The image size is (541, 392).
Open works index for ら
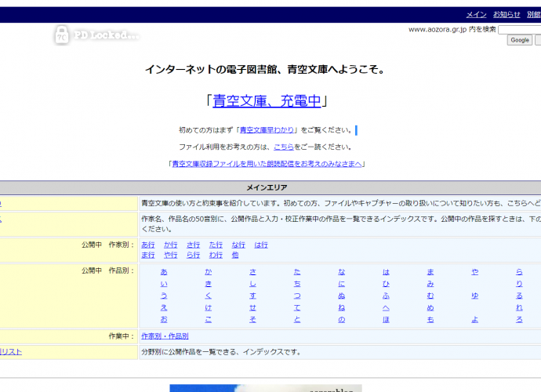519,272
